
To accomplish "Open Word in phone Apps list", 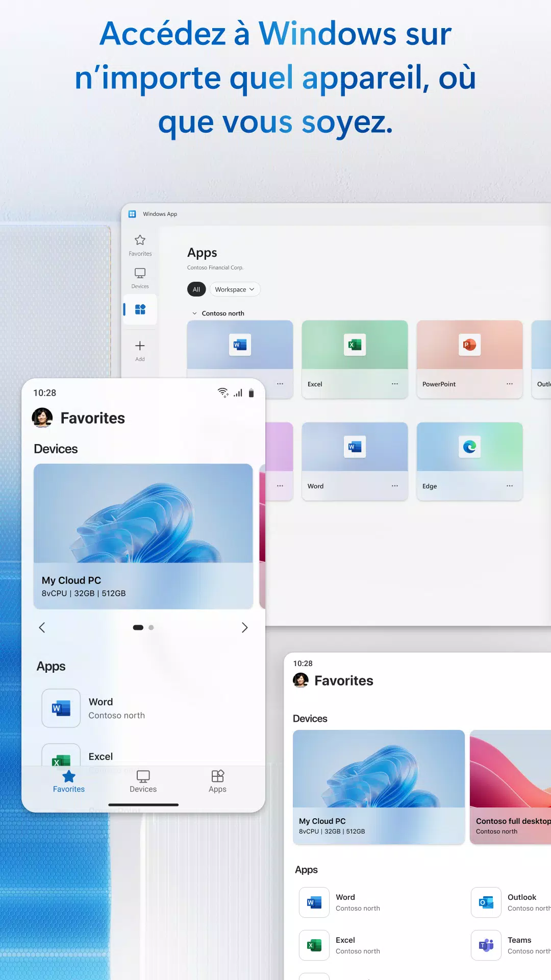I will click(143, 708).
